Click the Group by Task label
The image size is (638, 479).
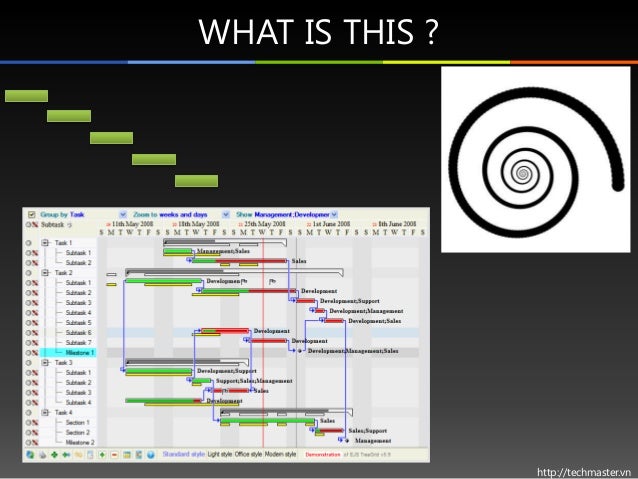coord(62,214)
